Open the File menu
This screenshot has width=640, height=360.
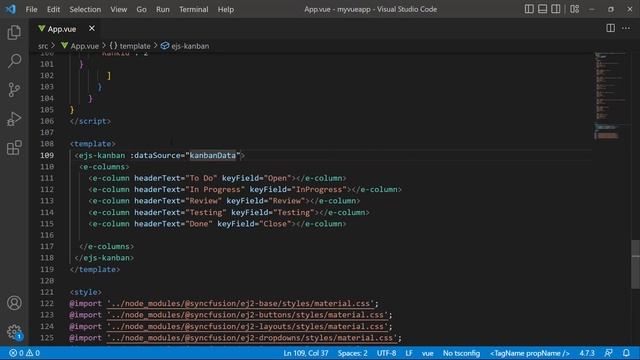[31, 9]
